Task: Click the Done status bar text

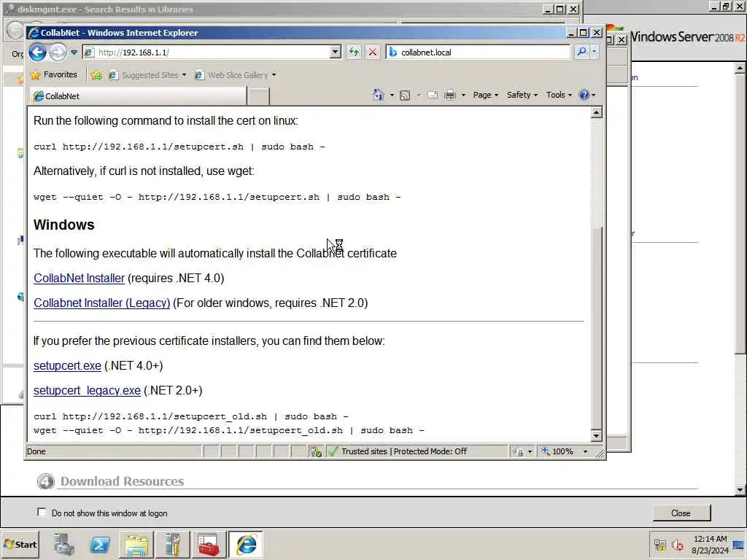Action: tap(36, 451)
